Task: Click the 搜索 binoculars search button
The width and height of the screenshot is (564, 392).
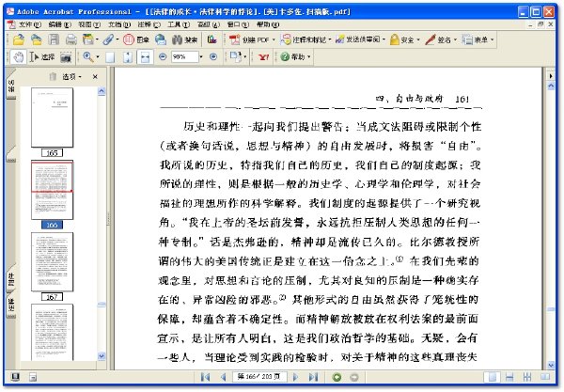Action: coord(184,39)
